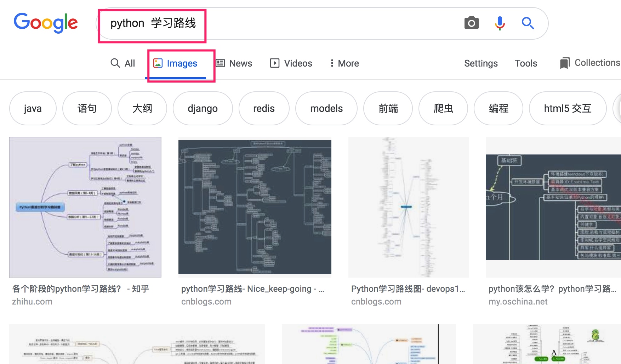Apply the redis suggestion chip
The image size is (621, 364).
point(264,108)
